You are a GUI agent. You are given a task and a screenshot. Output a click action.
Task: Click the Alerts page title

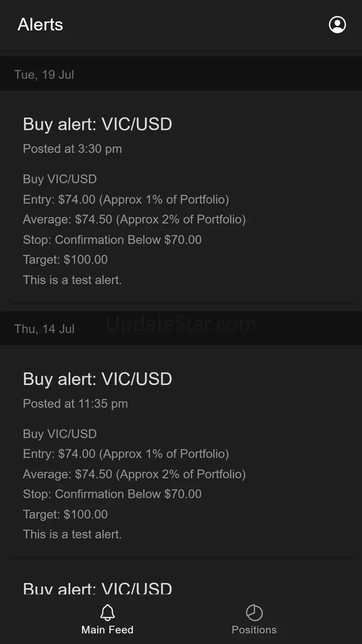[40, 25]
